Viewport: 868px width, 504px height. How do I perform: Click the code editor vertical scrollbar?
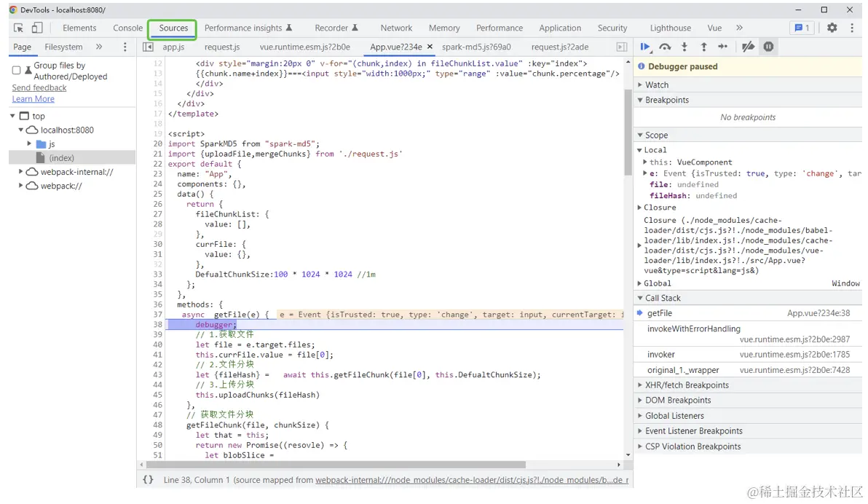(628, 132)
